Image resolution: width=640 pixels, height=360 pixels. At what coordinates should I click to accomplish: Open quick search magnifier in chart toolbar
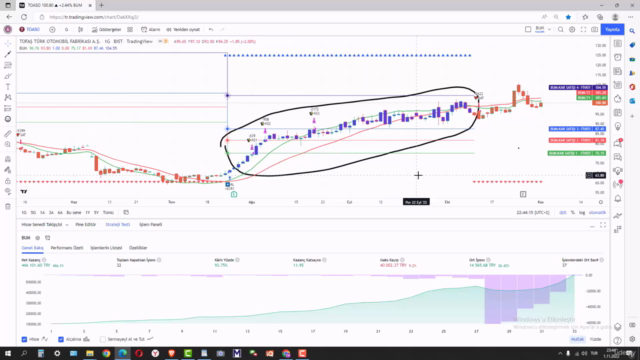coord(561,29)
